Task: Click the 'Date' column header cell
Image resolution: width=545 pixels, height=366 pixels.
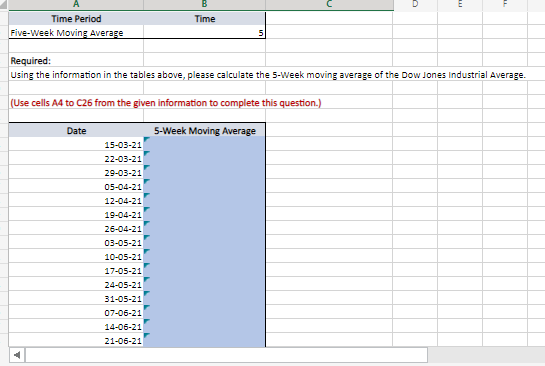Action: pyautogui.click(x=76, y=130)
